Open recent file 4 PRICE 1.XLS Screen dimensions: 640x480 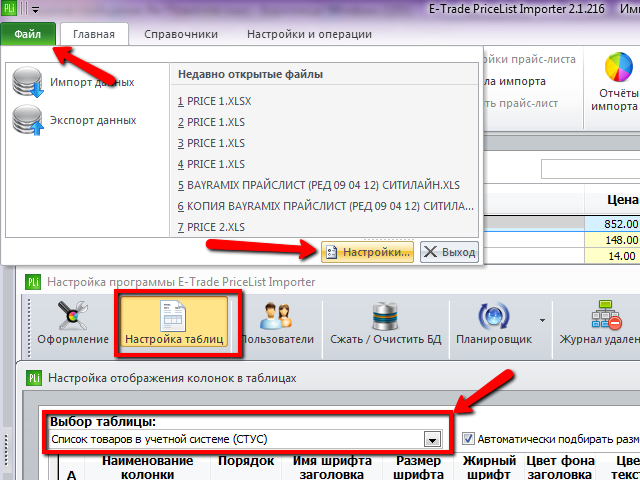(x=211, y=164)
